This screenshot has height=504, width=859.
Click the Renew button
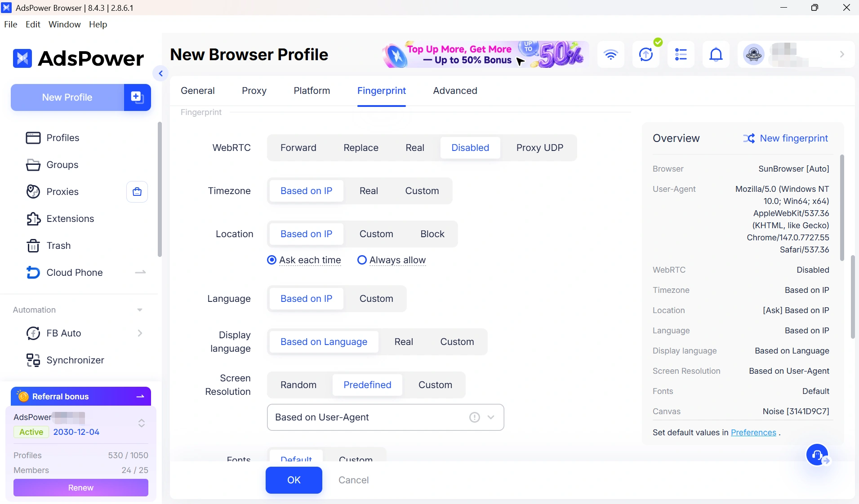(81, 488)
